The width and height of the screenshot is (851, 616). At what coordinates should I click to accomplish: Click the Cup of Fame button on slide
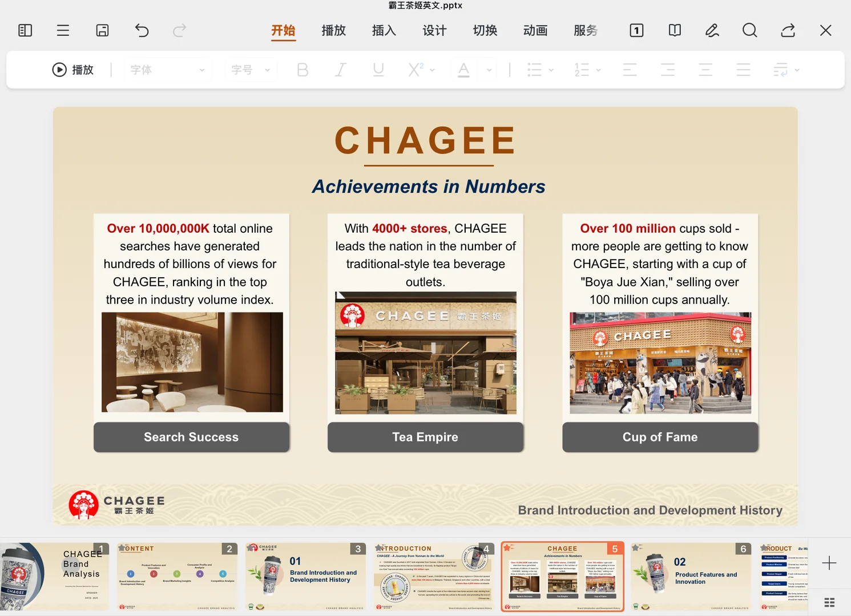click(660, 437)
